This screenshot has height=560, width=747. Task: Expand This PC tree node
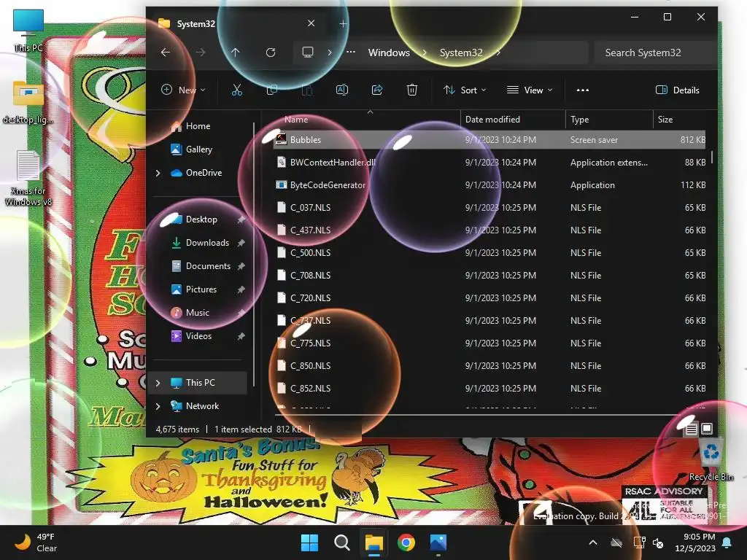(158, 383)
